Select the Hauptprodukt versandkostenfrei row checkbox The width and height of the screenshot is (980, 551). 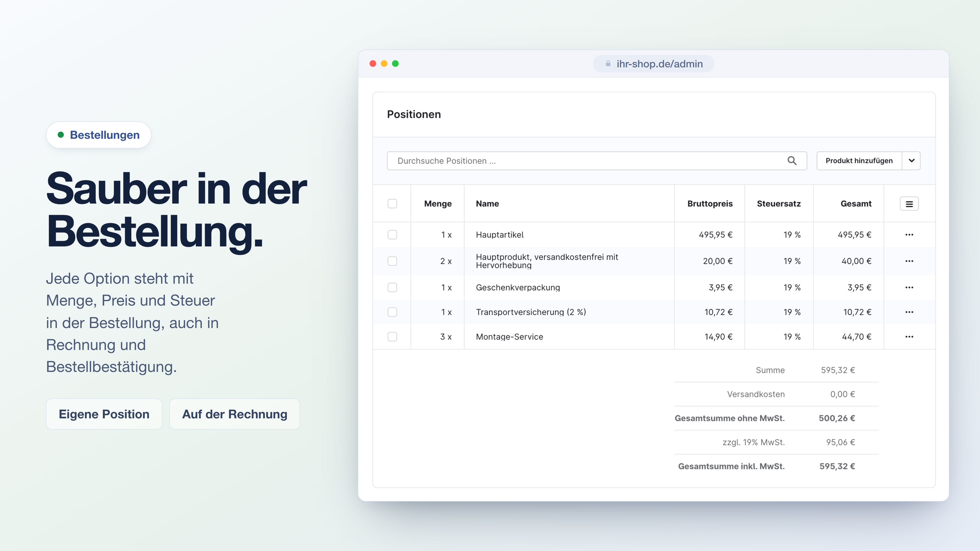[392, 261]
